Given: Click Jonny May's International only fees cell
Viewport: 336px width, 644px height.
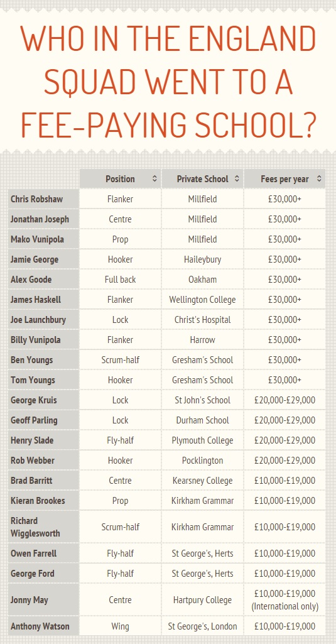Looking at the screenshot, I should (285, 600).
